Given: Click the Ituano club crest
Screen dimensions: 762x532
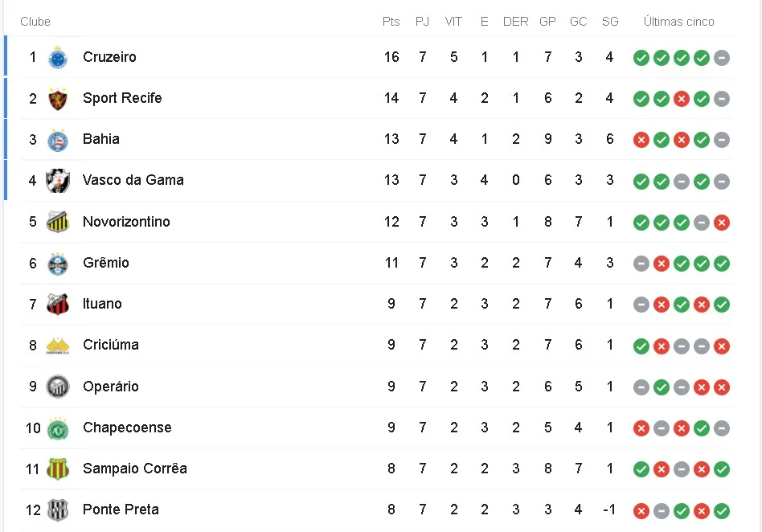Looking at the screenshot, I should tap(58, 304).
